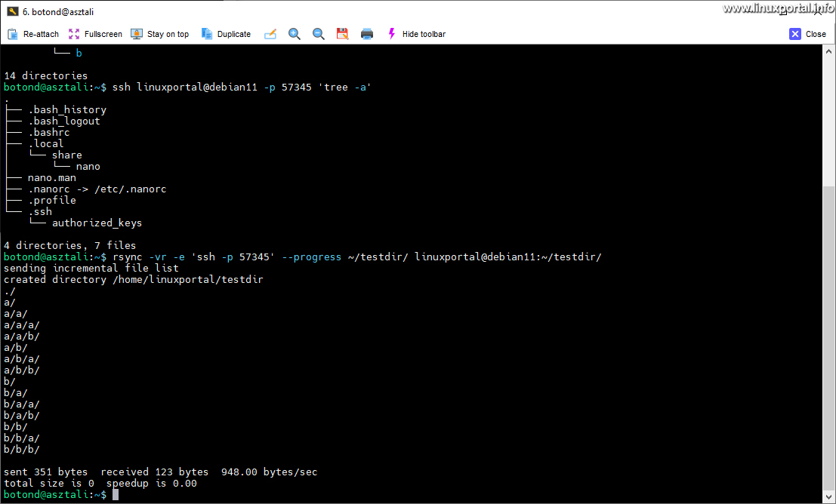
Task: Zoom in using the magnifier-plus icon
Action: (295, 33)
